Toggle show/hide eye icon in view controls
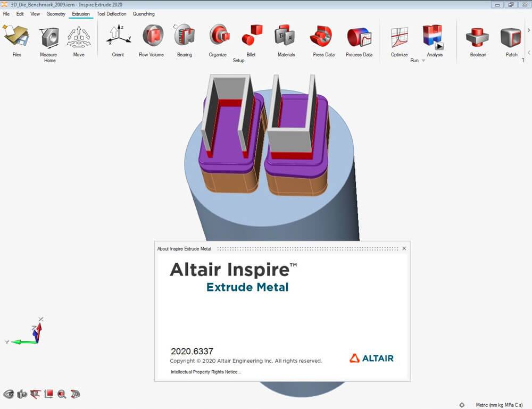Screen dimensions: 532x409 point(9,394)
